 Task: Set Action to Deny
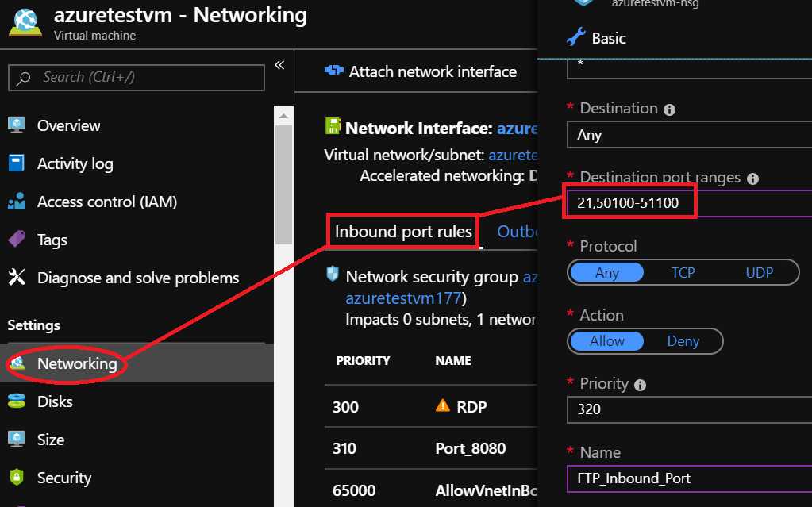[x=683, y=341]
